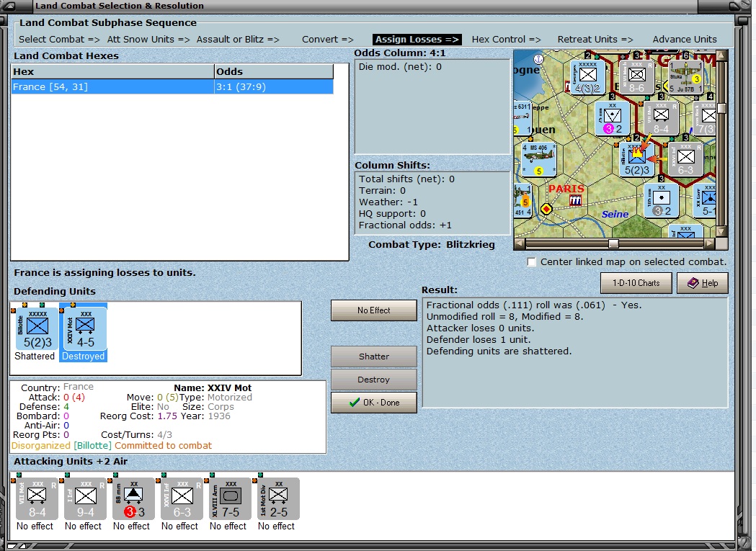Click the anchor port icon on map
Image resolution: width=756 pixels, height=551 pixels.
[538, 59]
